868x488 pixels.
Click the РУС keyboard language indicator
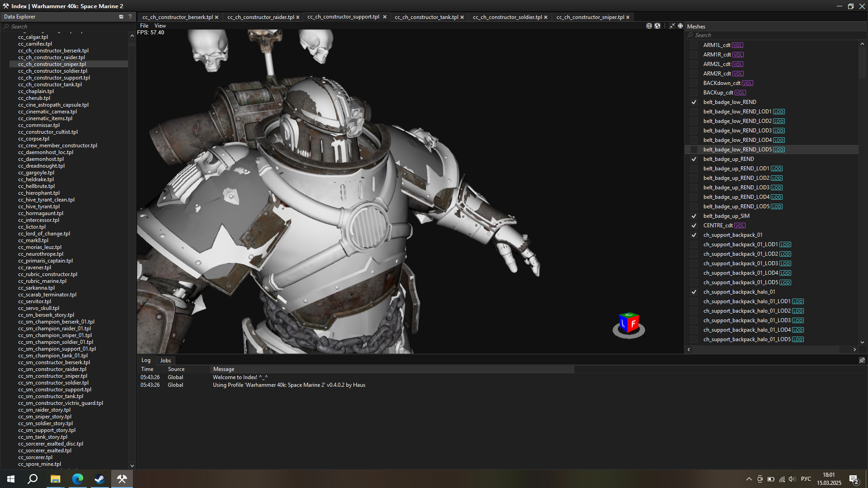click(806, 479)
